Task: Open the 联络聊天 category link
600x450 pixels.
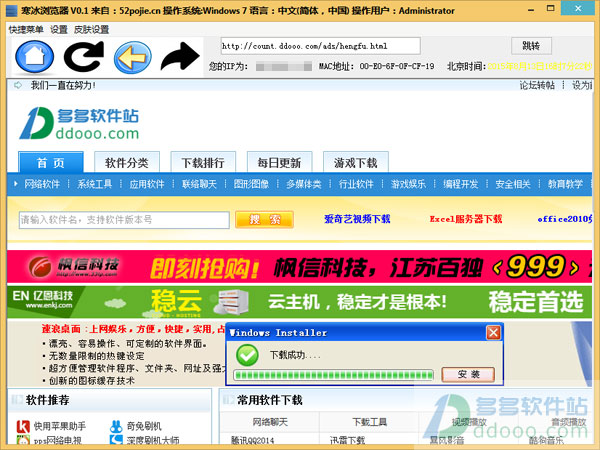Action: click(x=199, y=184)
